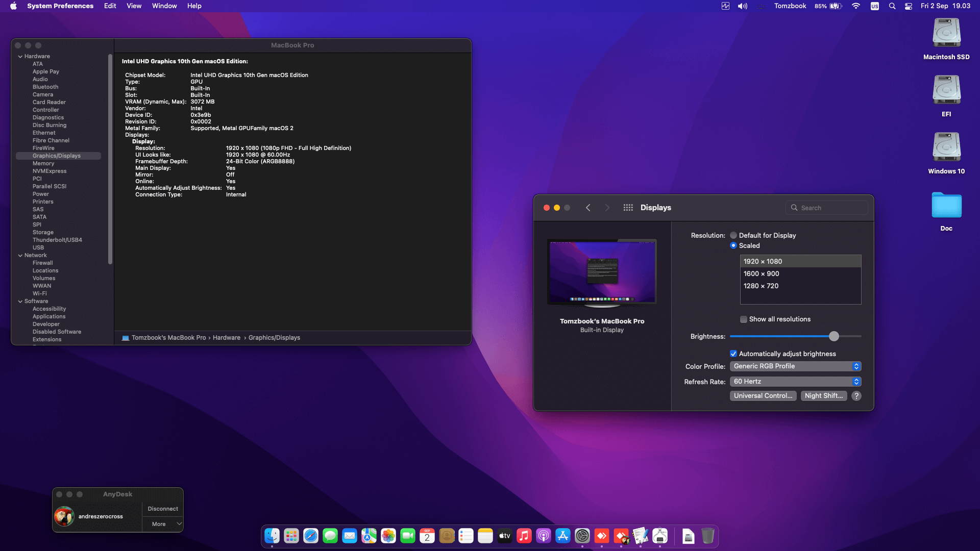980x551 pixels.
Task: Open the View menu
Action: click(x=134, y=6)
